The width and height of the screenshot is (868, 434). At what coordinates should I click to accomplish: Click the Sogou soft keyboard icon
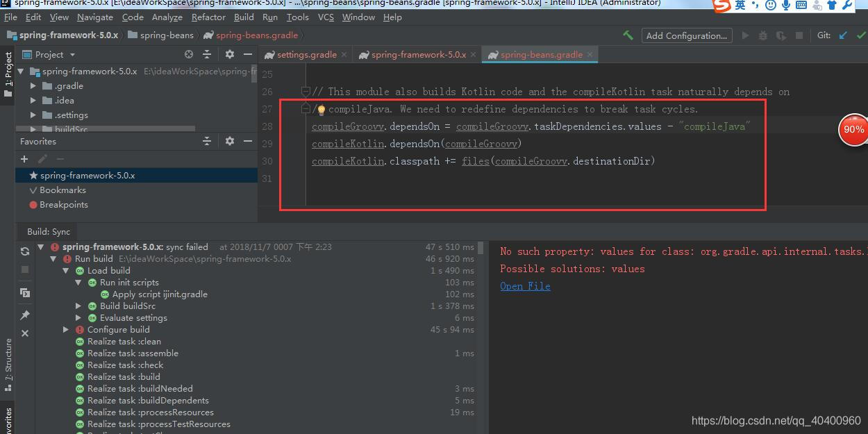click(802, 5)
